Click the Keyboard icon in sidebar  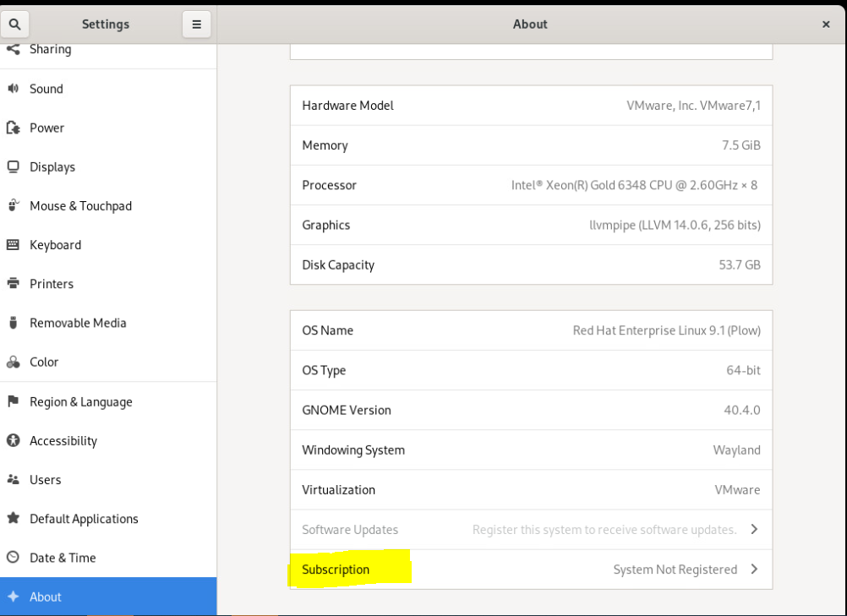[14, 245]
